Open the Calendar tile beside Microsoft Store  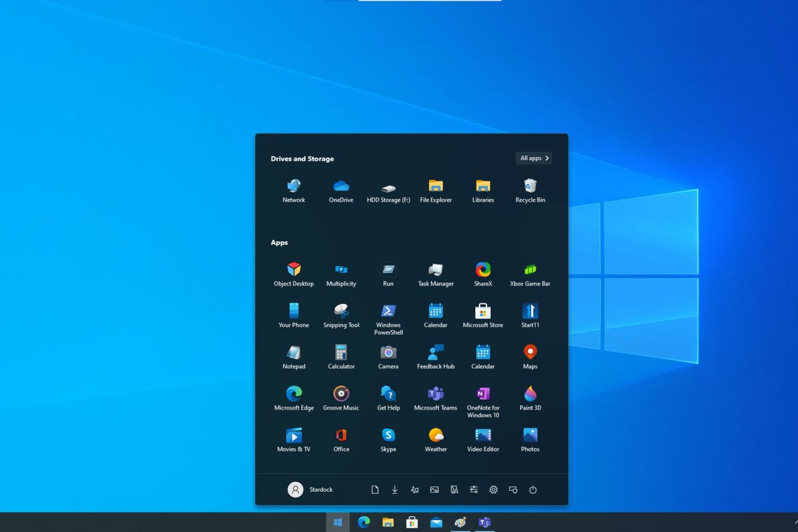tap(436, 316)
